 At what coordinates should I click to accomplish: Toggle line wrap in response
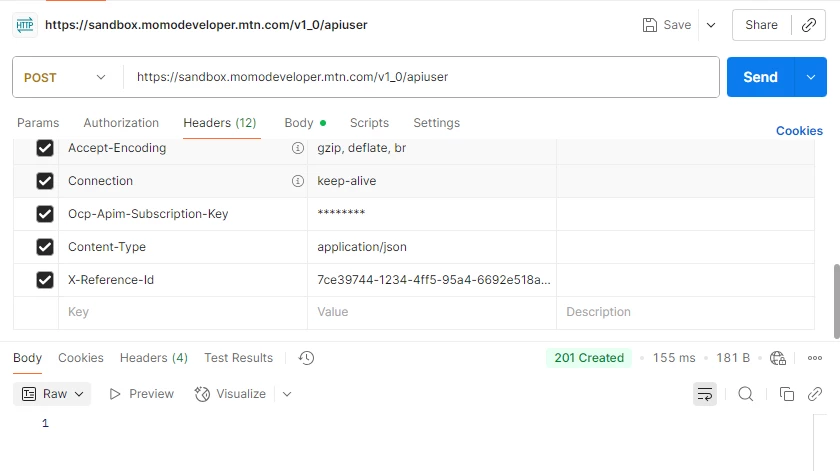(705, 394)
